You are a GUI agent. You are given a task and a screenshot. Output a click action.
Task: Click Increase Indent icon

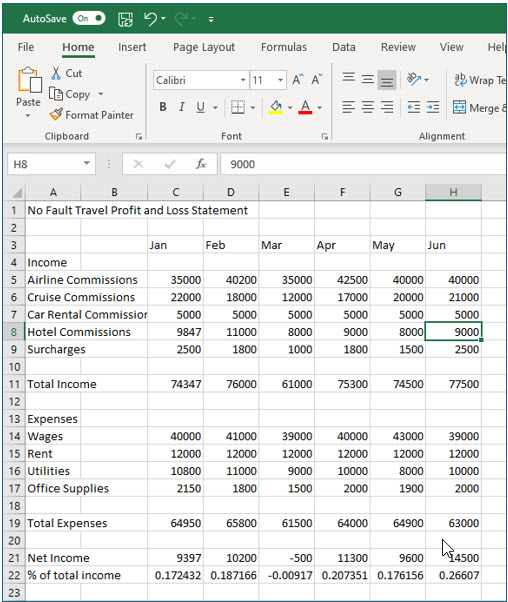click(x=433, y=107)
